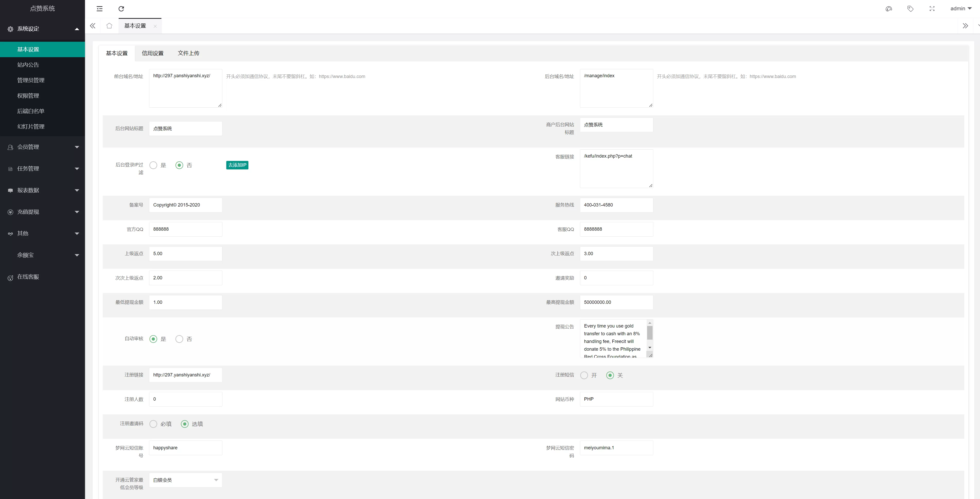Screen dimensions: 980x499
Task: Click the home tab icon
Action: 109,26
